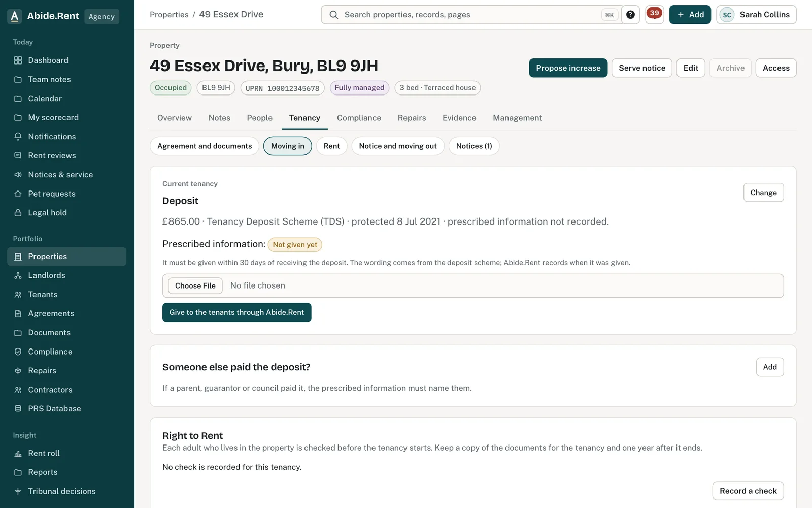Click the Abide.Rent logo icon
Image resolution: width=812 pixels, height=508 pixels.
[x=15, y=16]
